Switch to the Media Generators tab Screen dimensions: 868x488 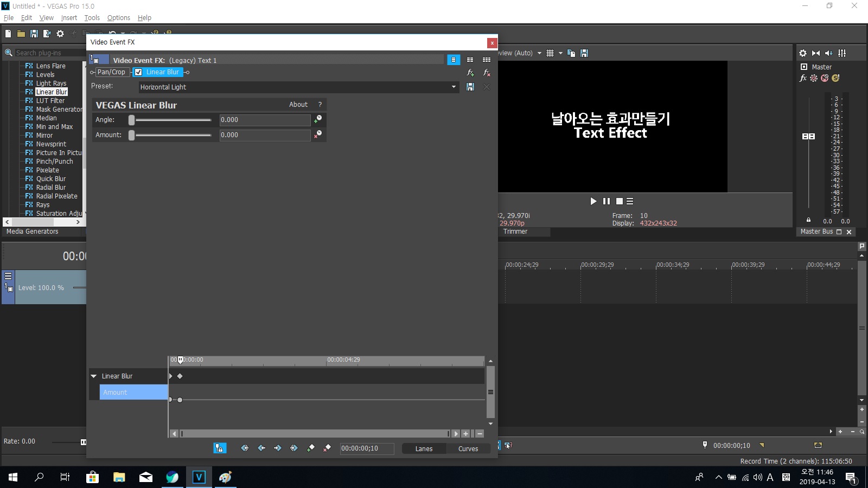coord(32,232)
